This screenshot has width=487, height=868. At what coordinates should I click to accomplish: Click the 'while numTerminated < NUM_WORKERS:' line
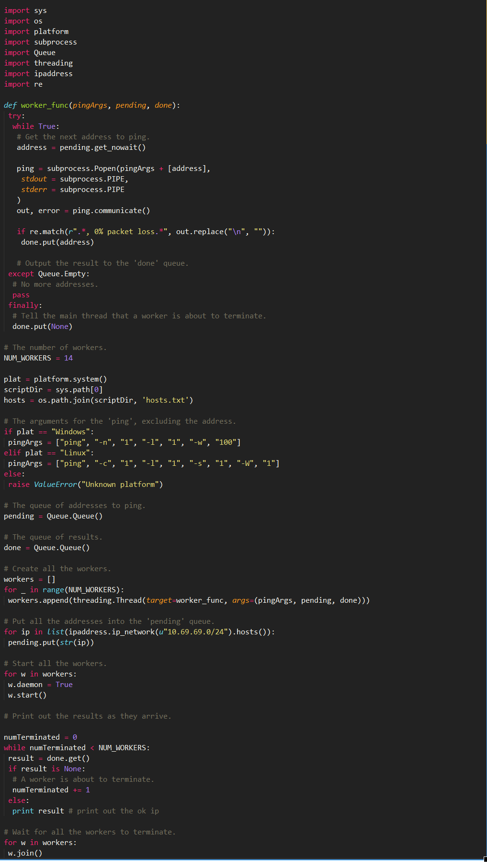pyautogui.click(x=77, y=748)
